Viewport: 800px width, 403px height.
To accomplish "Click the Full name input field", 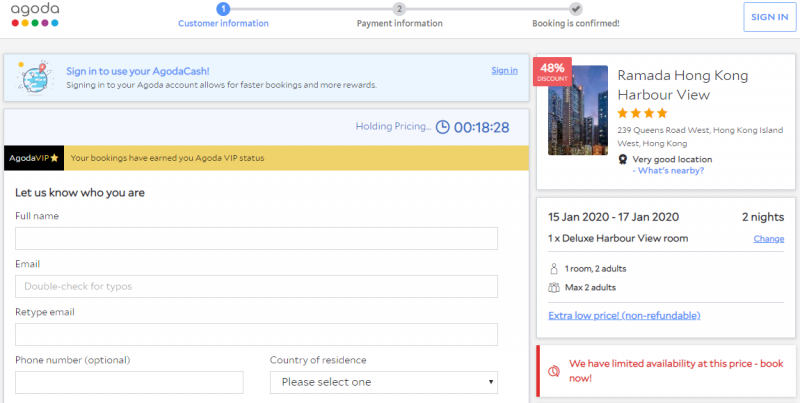I will click(x=256, y=238).
